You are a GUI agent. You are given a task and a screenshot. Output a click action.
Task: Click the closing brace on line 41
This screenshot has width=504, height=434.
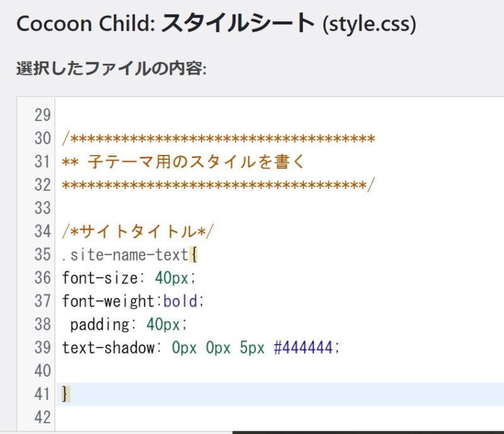(66, 394)
